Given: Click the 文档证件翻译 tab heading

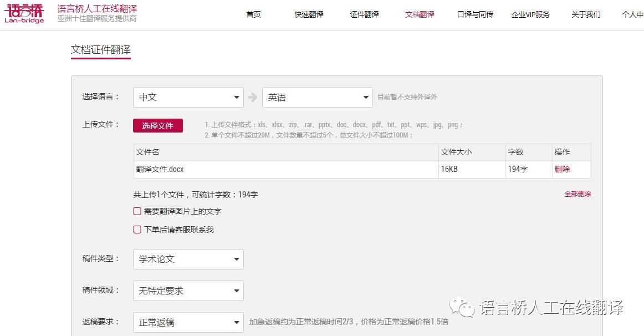Looking at the screenshot, I should pos(100,50).
